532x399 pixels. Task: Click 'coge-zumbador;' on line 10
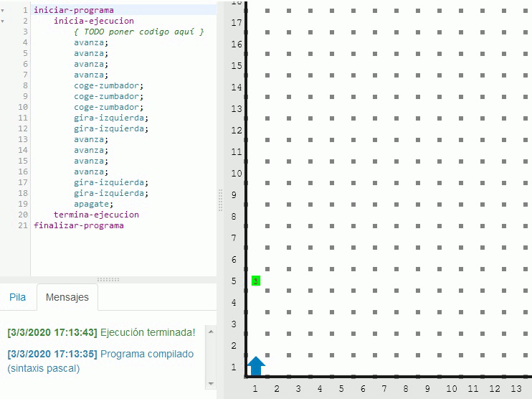click(x=108, y=107)
